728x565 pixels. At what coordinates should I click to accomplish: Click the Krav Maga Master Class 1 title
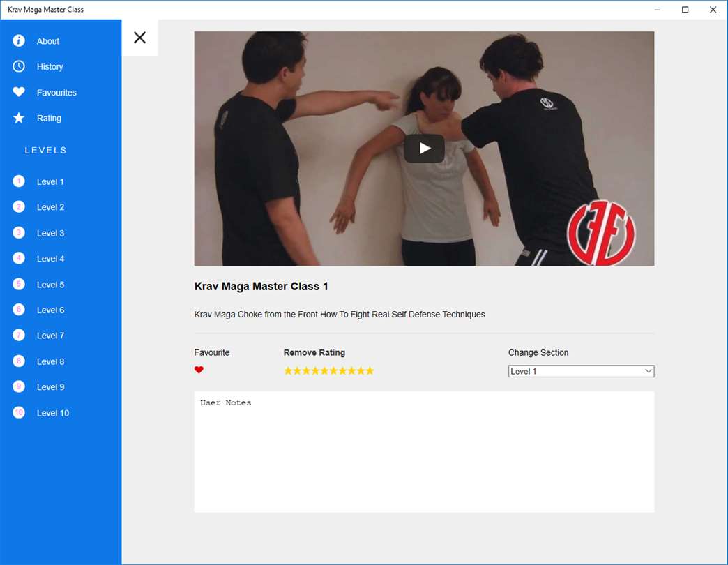261,287
